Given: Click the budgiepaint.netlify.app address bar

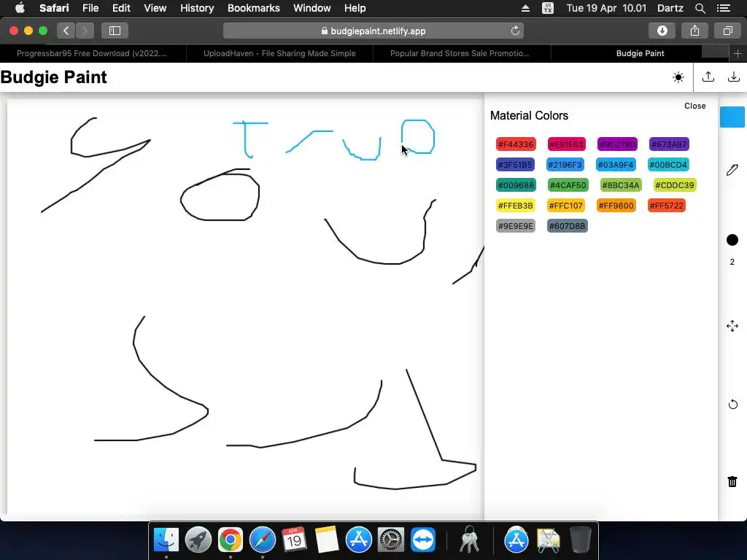Looking at the screenshot, I should 373,31.
